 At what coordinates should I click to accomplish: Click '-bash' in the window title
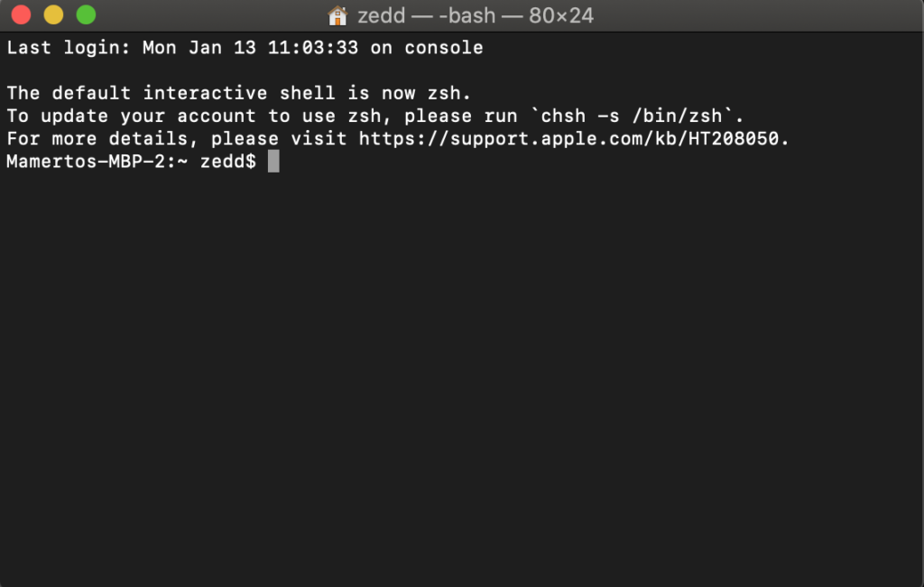467,15
